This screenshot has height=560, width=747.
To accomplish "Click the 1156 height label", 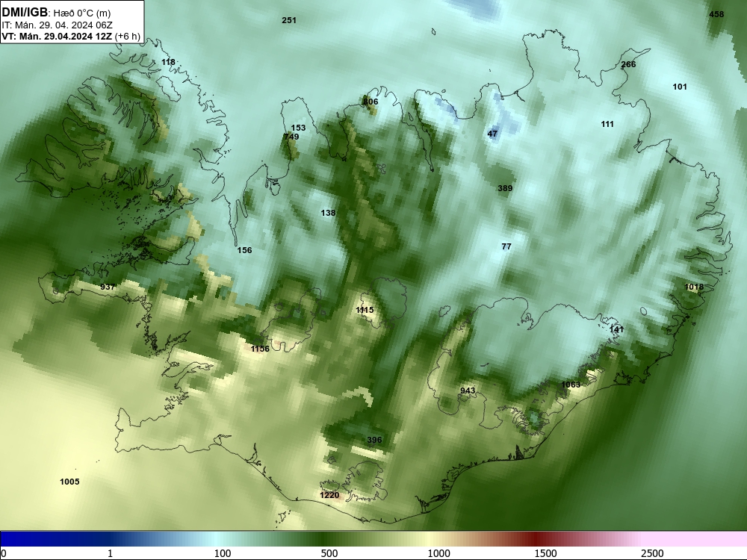I will (x=260, y=349).
